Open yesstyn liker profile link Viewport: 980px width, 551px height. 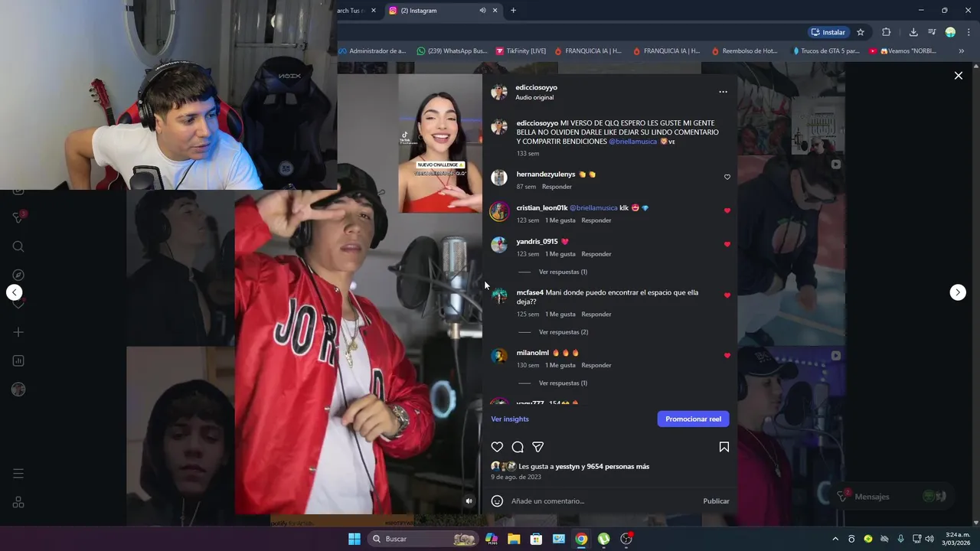[x=567, y=467]
